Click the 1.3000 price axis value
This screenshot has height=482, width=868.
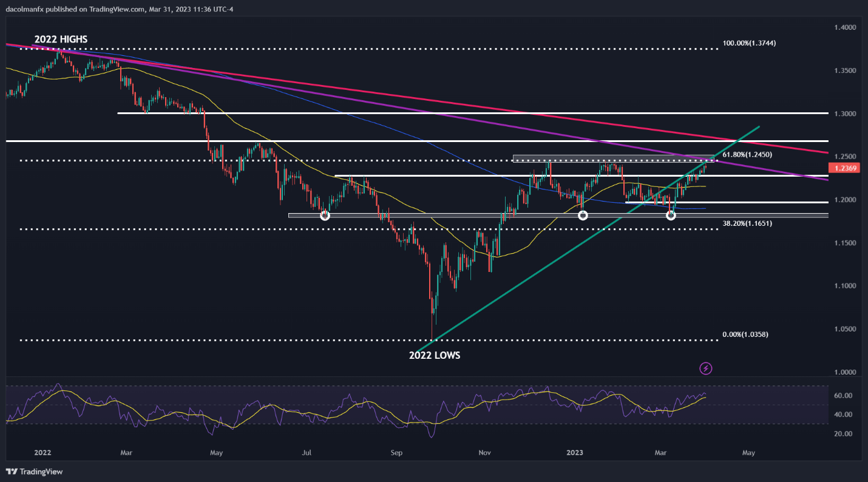pos(844,114)
